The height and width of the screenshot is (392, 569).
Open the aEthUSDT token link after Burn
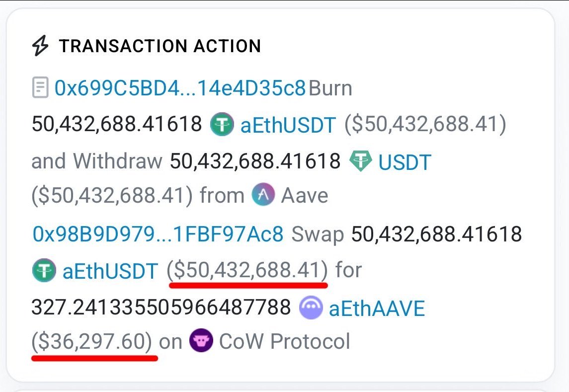(x=288, y=125)
